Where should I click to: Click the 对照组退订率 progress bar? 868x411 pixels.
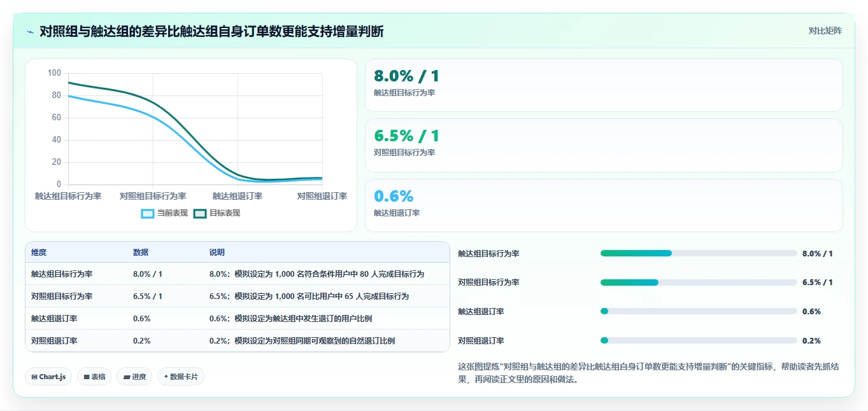pos(699,340)
